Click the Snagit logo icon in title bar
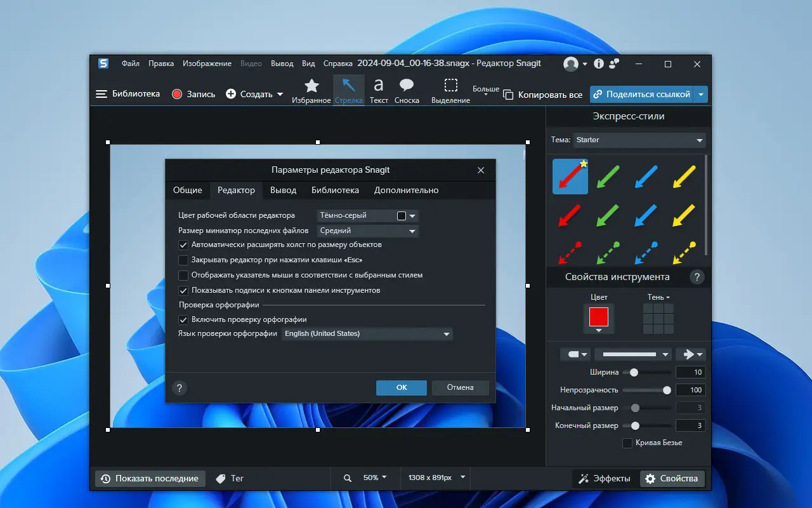 click(x=103, y=63)
